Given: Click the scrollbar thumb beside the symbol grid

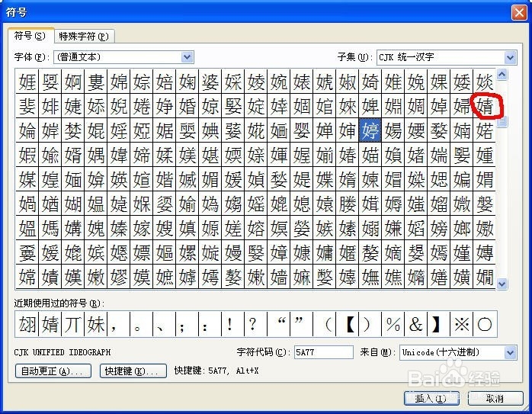Looking at the screenshot, I should tap(502, 121).
